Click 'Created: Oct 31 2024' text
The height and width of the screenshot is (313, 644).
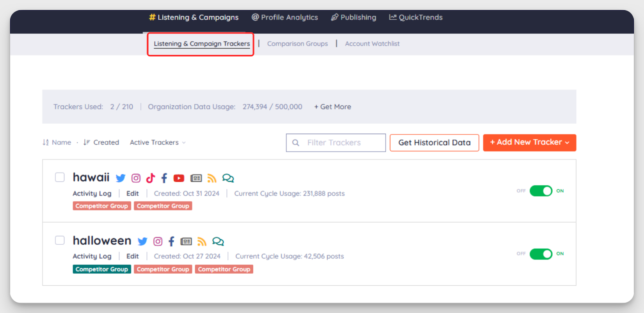(187, 194)
